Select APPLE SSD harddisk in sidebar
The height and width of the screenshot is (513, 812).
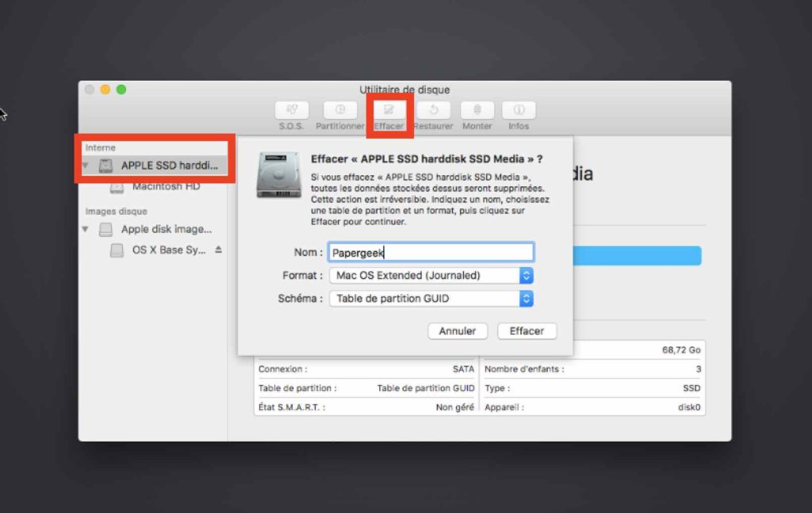(x=168, y=166)
